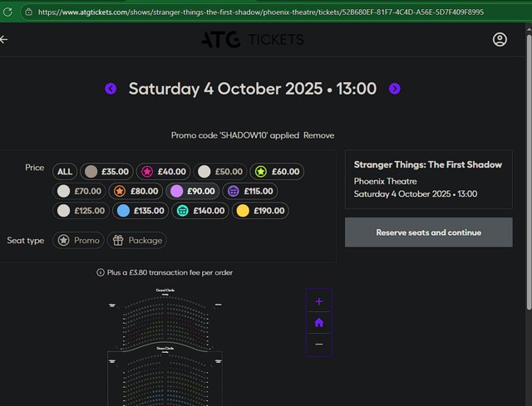Screen dimensions: 532x406
Task: Filter seats by £190.00 price
Action: (x=260, y=211)
